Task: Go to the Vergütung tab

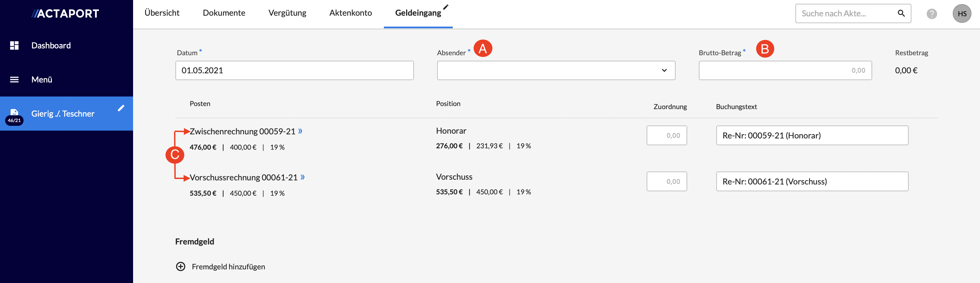Action: pos(287,13)
